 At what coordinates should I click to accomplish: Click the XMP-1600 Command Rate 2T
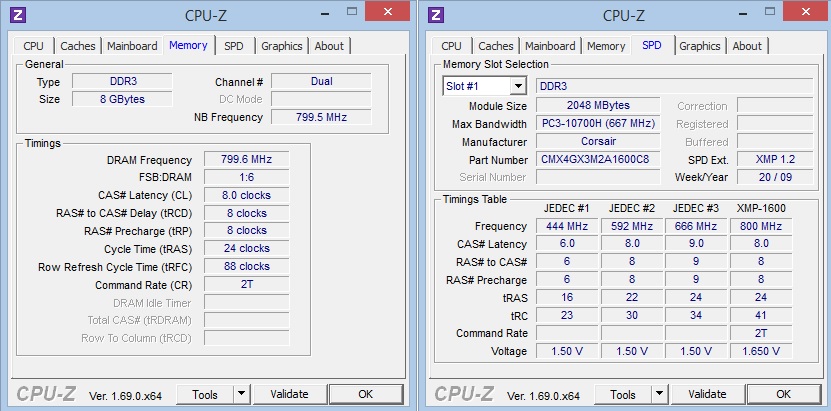761,333
